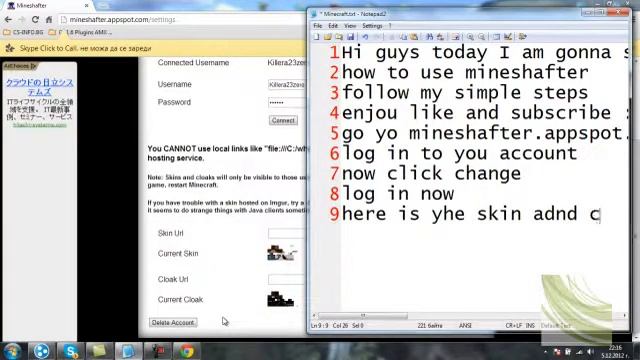Image resolution: width=640 pixels, height=360 pixels.
Task: Click the Connect button
Action: tap(283, 120)
